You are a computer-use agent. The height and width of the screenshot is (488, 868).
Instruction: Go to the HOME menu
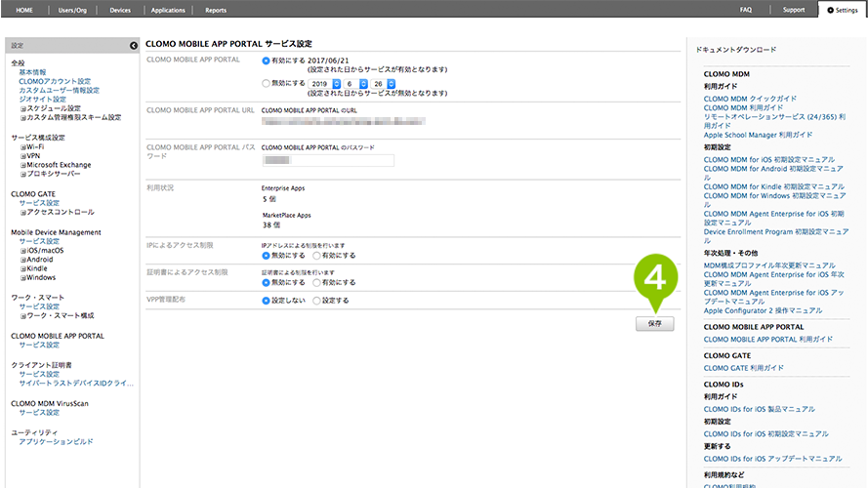[24, 10]
